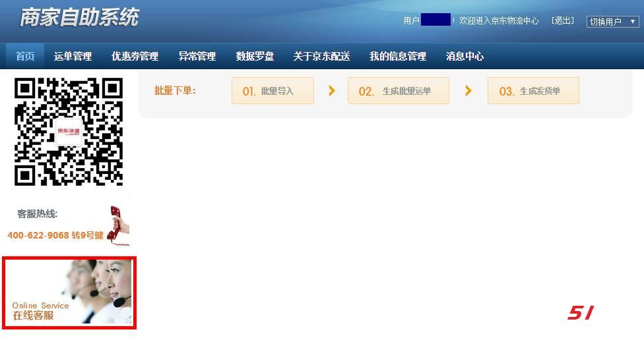Viewport: 644px width, 340px height.
Task: Click the orange arrow after step 01
Action: (x=332, y=91)
